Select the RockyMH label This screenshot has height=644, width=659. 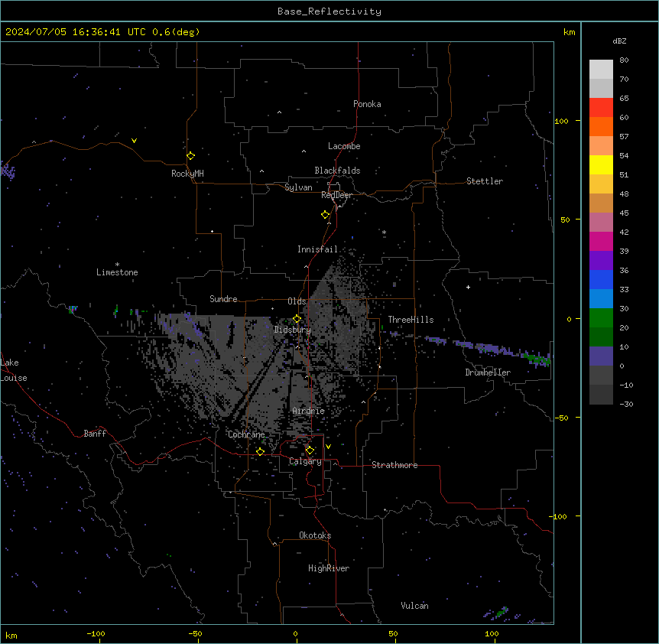click(187, 174)
